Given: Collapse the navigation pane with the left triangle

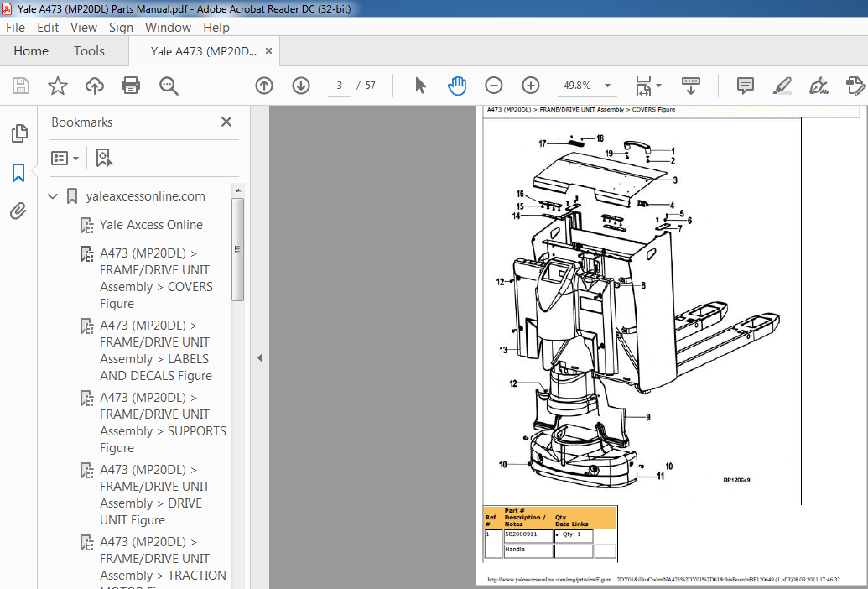Looking at the screenshot, I should point(260,357).
